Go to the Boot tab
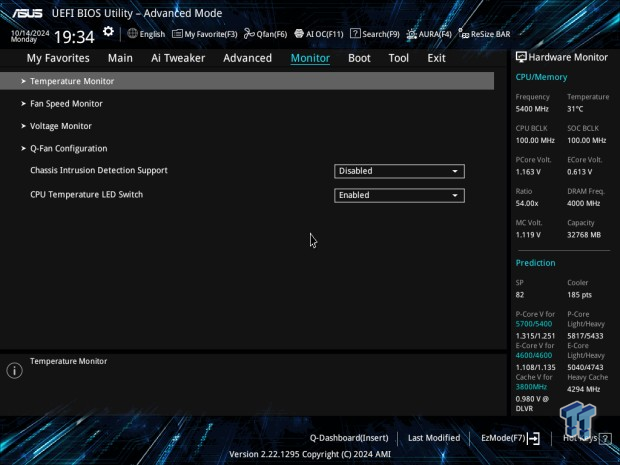 pos(359,58)
